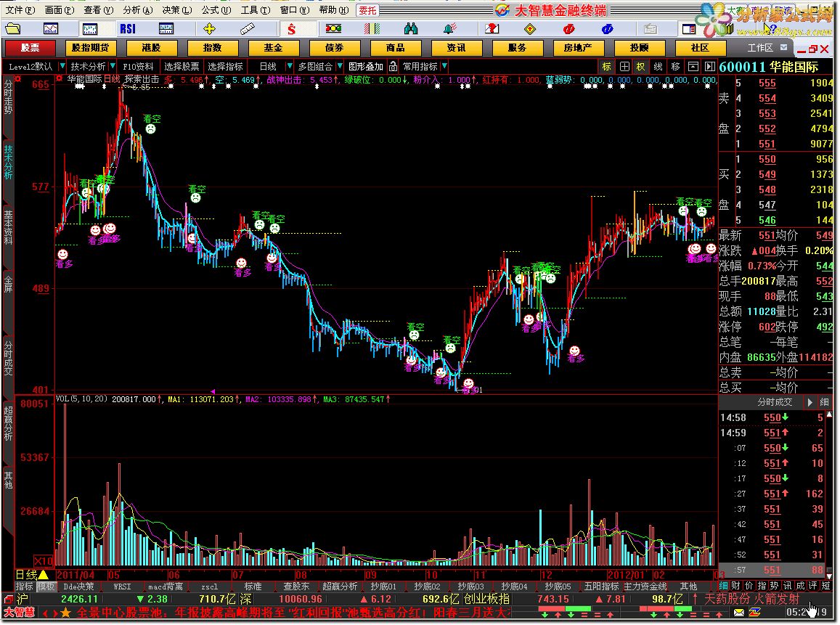Image resolution: width=840 pixels, height=625 pixels.
Task: Toggle the 线 line button
Action: pos(658,66)
